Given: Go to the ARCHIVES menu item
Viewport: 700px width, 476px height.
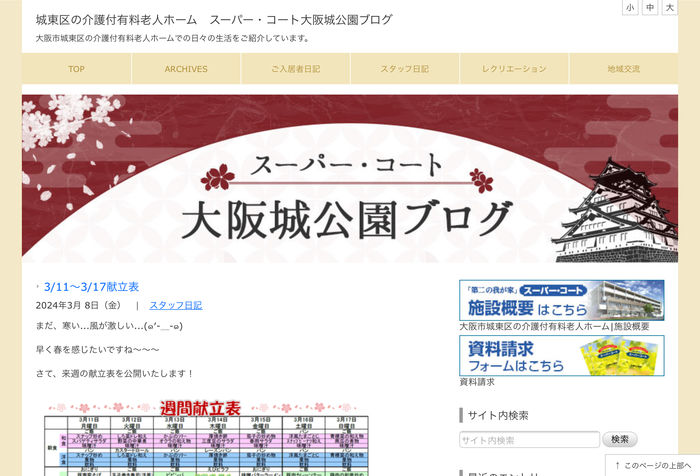Looking at the screenshot, I should tap(186, 69).
